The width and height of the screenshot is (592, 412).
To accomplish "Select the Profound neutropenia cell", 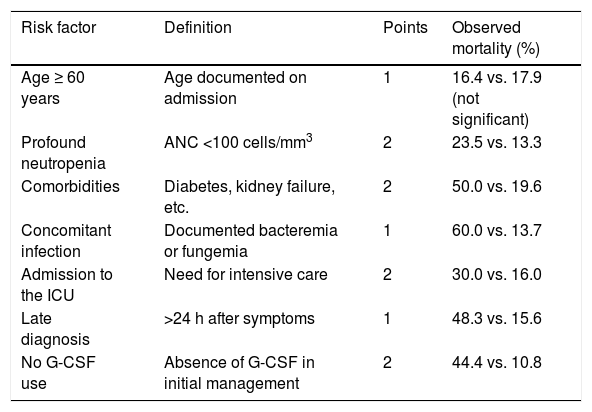I will (x=63, y=153).
